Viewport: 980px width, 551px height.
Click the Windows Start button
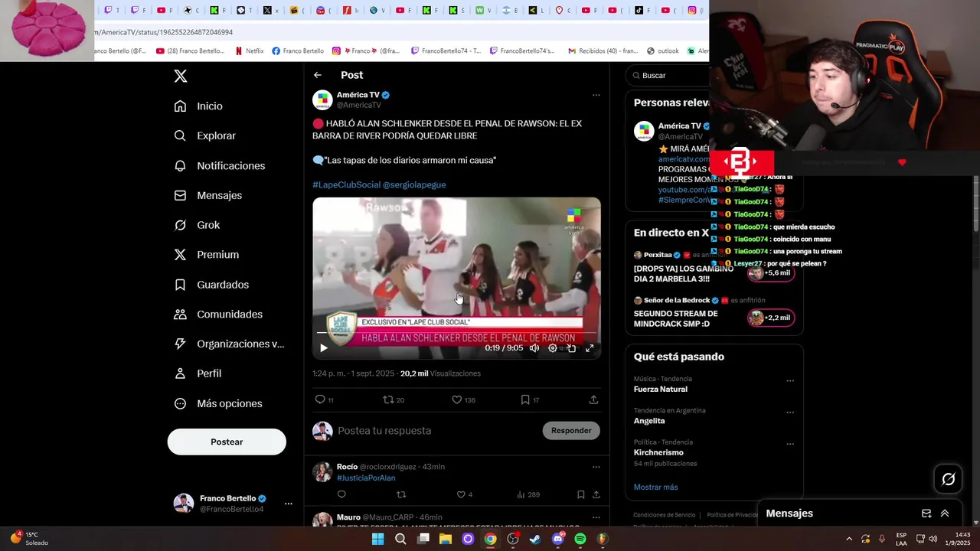point(377,539)
